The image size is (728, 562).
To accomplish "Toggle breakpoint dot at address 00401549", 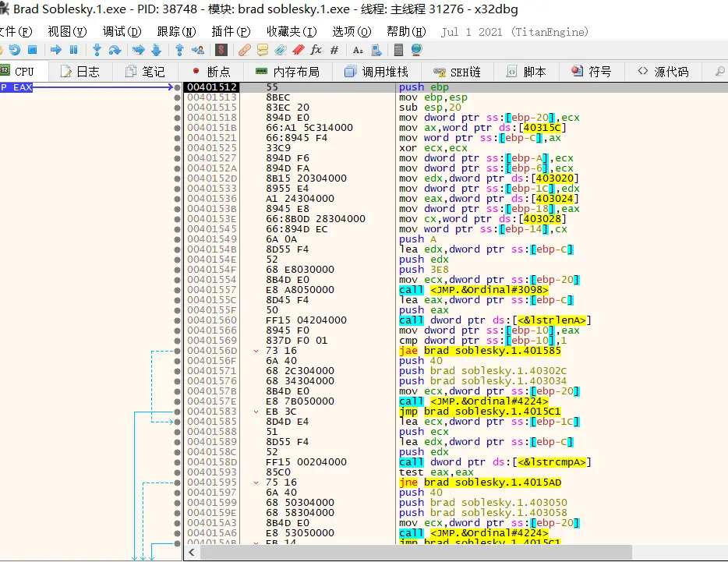I will (178, 239).
